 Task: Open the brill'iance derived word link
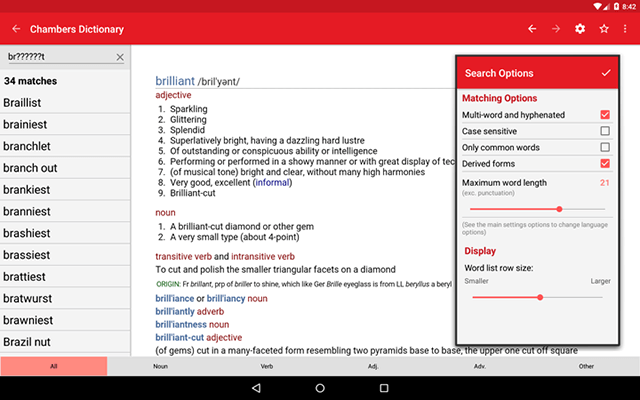click(175, 298)
